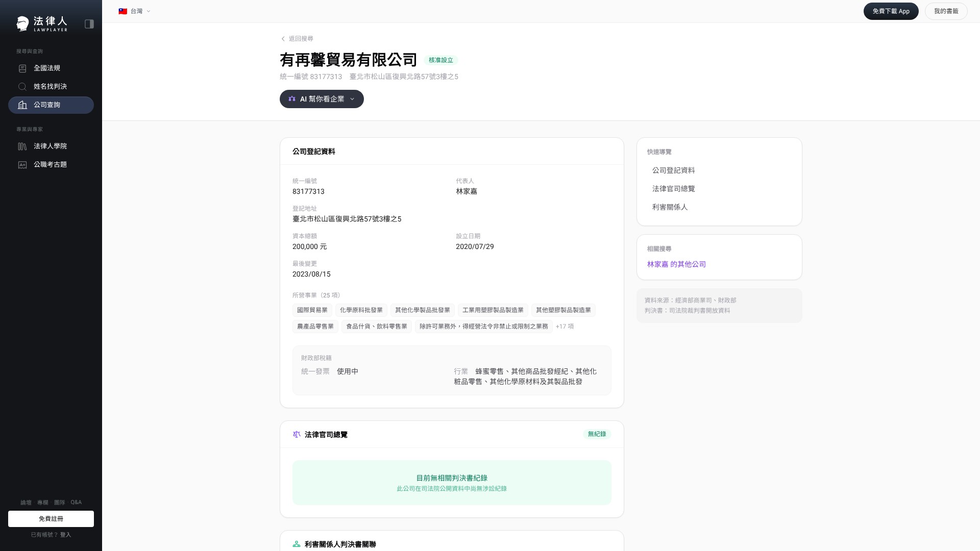This screenshot has width=980, height=551.
Task: Collapse the sidebar with panel toggle icon
Action: point(89,24)
